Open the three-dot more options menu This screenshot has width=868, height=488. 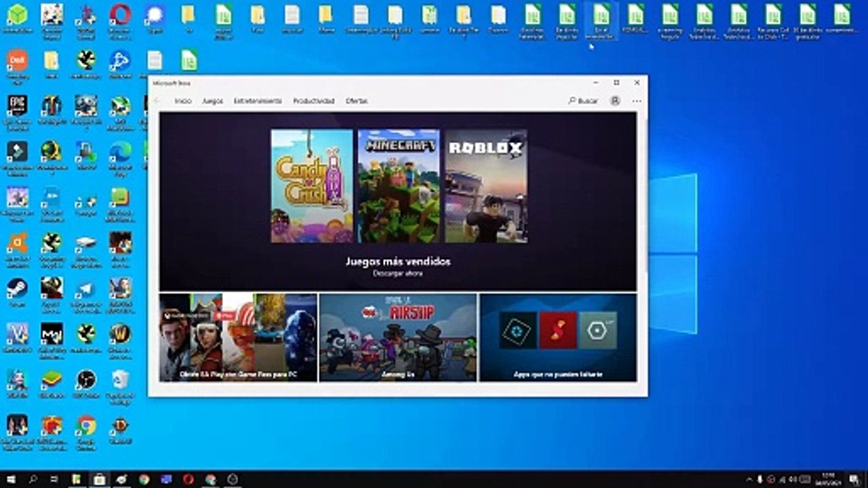[x=636, y=101]
